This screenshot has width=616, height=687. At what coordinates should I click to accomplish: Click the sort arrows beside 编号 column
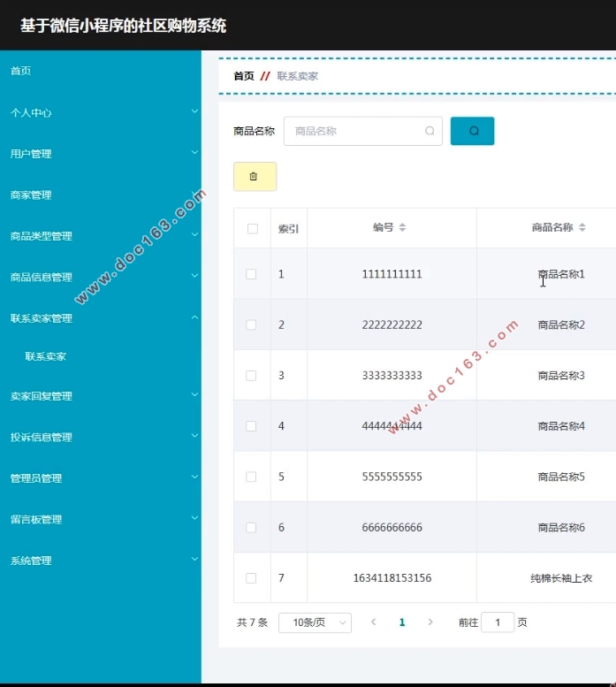point(402,228)
